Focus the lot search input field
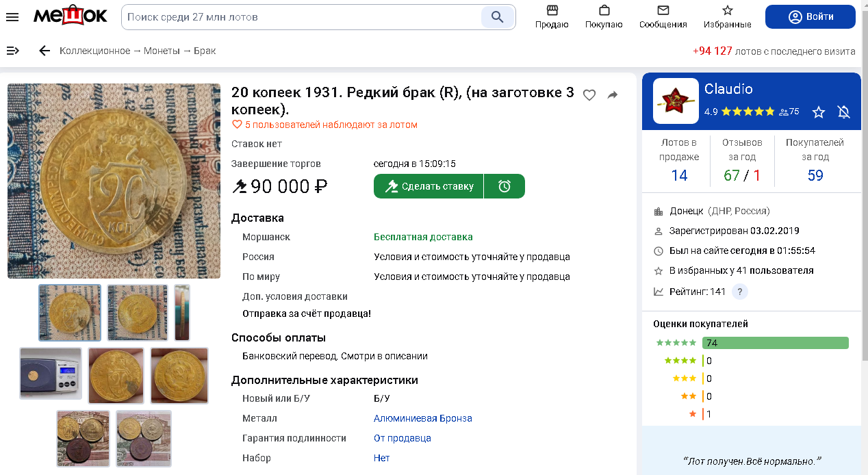This screenshot has width=868, height=475. pos(301,17)
